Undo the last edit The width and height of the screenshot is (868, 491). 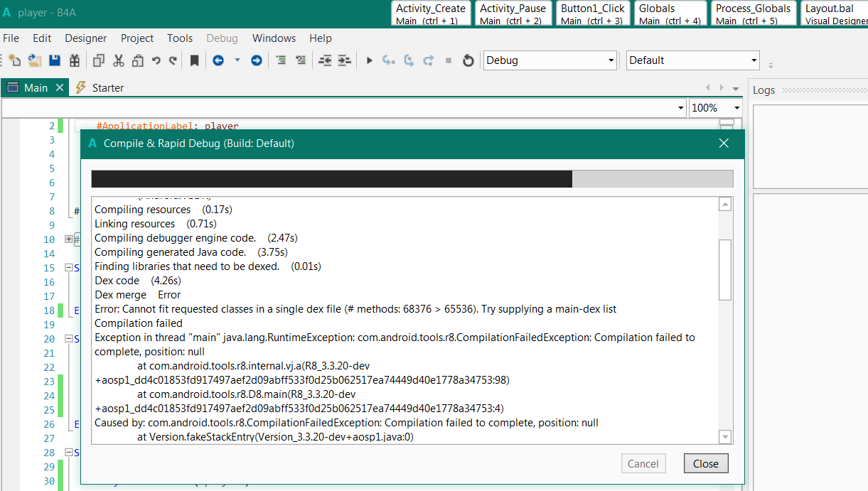pyautogui.click(x=156, y=60)
